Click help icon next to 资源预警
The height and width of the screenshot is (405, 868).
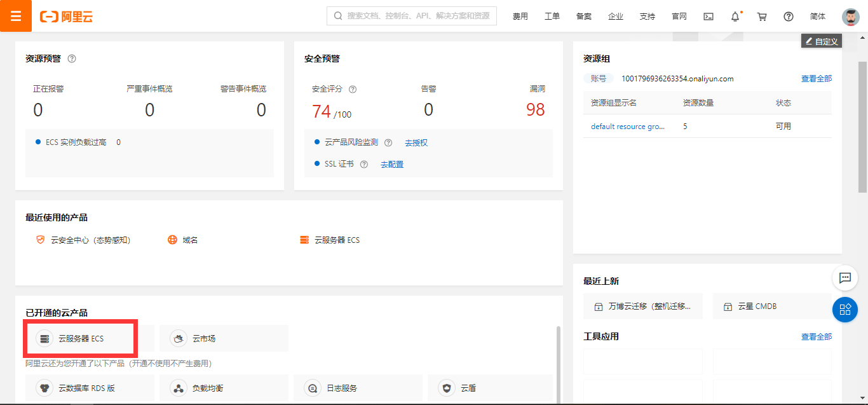pos(72,58)
